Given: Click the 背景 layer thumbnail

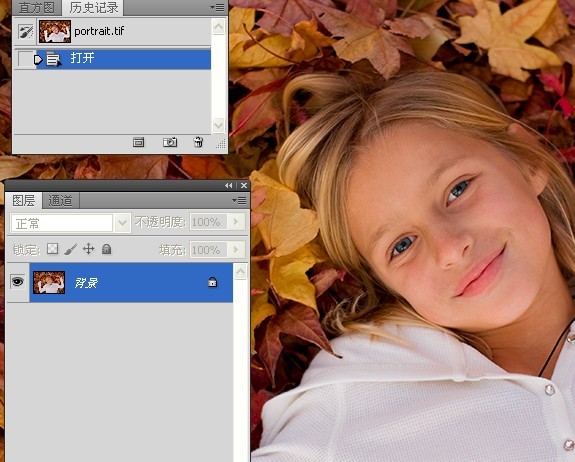Looking at the screenshot, I should tap(49, 282).
